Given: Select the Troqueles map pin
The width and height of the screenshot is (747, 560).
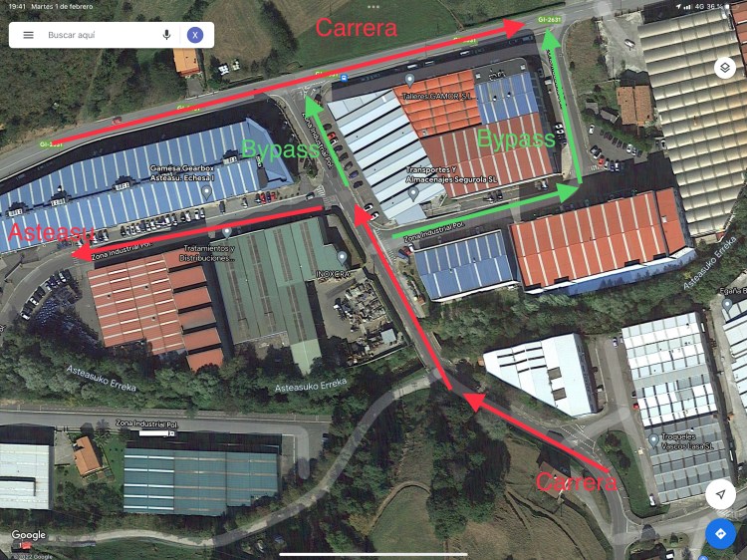Looking at the screenshot, I should pos(653,439).
